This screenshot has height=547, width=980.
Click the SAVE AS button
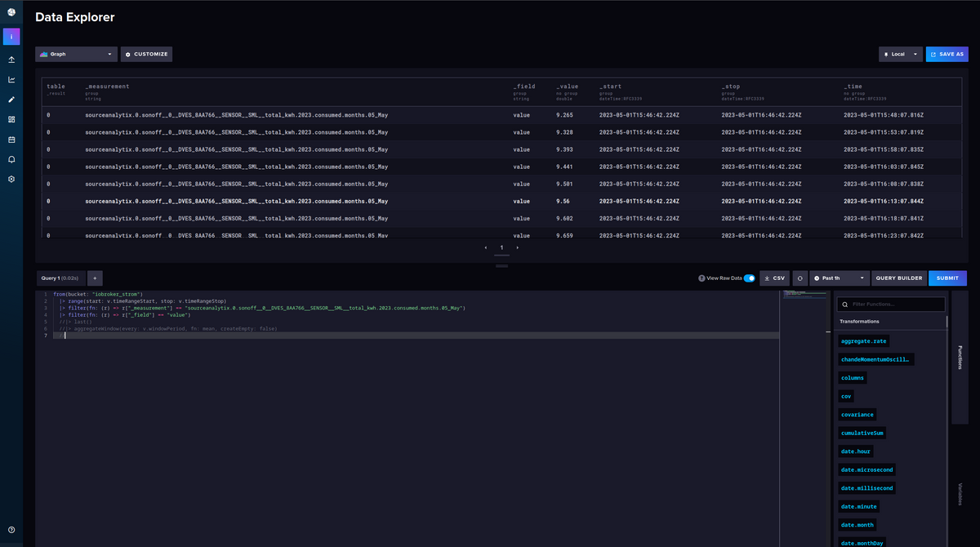coord(947,54)
